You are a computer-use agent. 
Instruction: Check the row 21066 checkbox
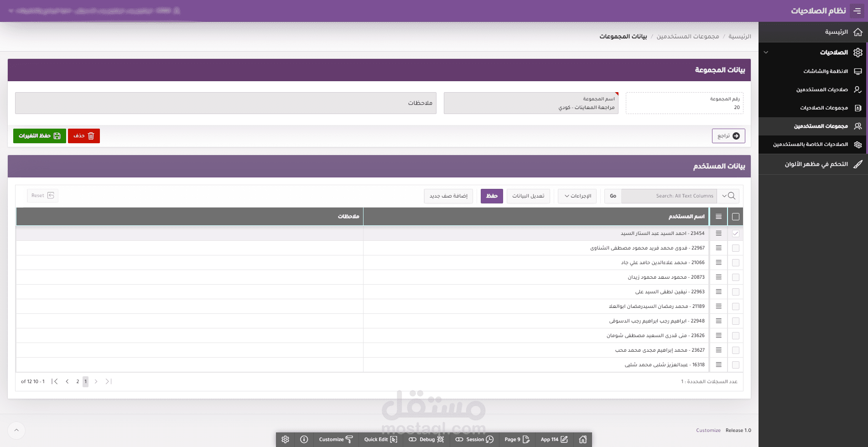[736, 263]
